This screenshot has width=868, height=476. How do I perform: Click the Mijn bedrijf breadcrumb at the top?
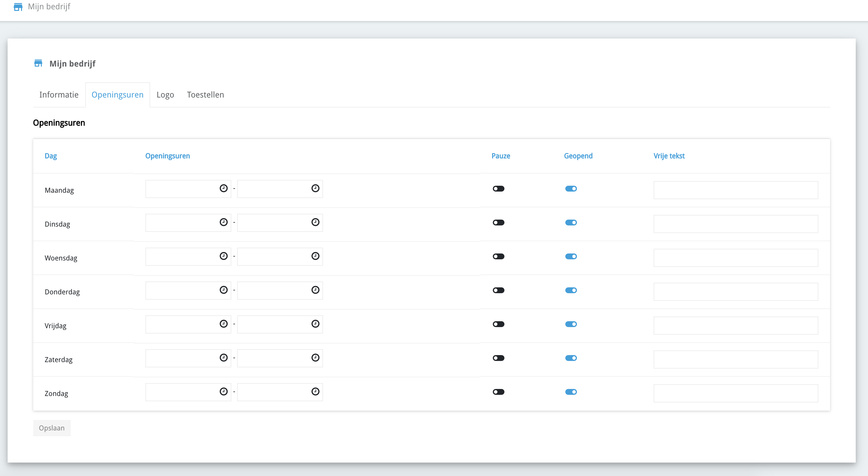[49, 6]
